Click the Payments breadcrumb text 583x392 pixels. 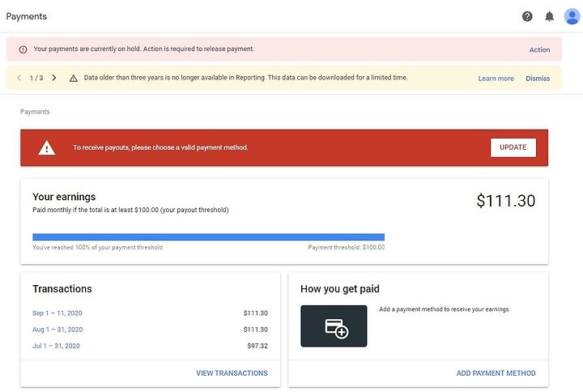35,112
